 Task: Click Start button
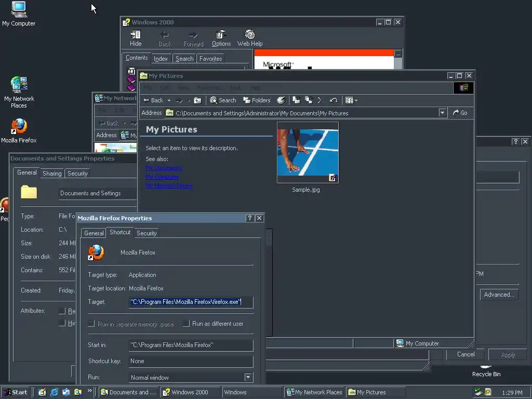16,392
